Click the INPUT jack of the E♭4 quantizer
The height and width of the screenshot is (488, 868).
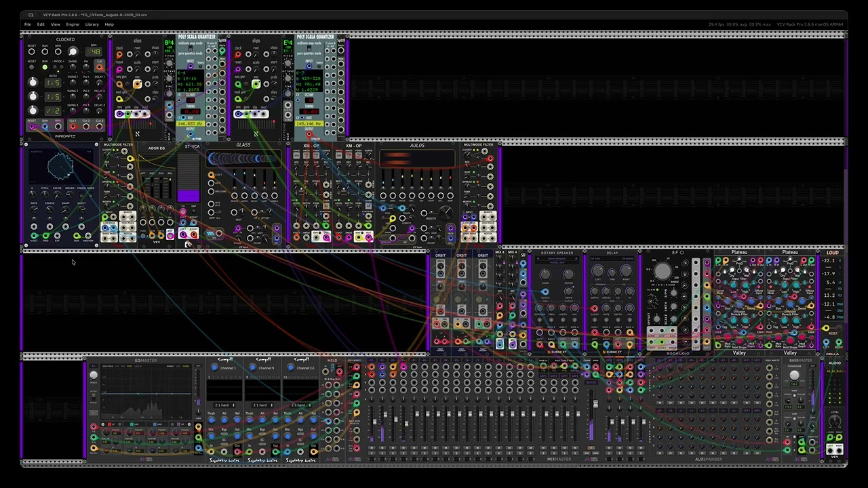pos(309,66)
